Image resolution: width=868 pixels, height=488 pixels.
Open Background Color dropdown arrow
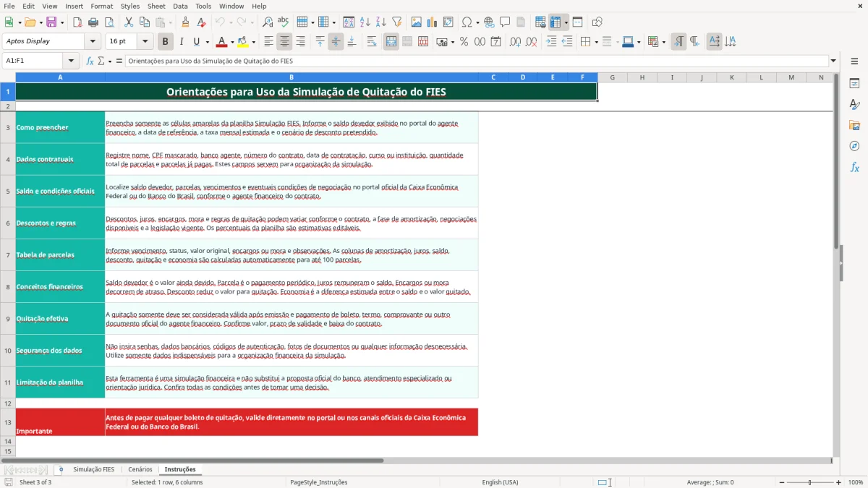coord(253,42)
